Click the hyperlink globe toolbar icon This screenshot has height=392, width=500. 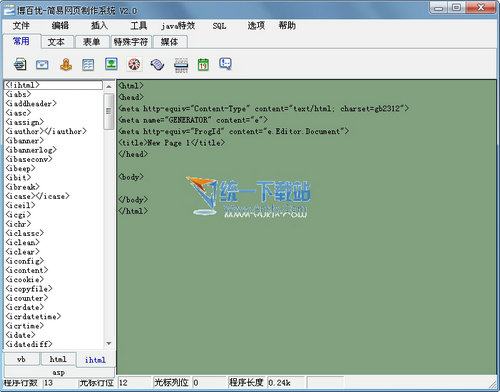[20, 64]
